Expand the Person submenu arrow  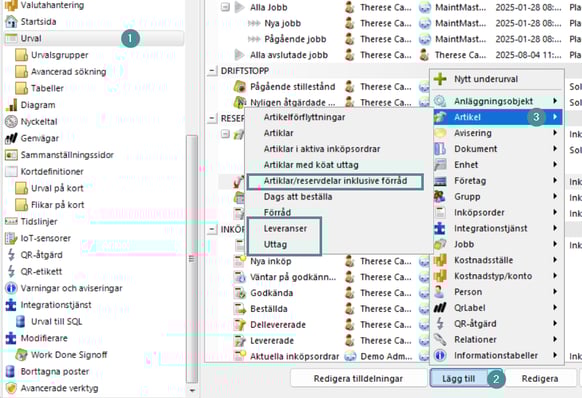pos(555,292)
